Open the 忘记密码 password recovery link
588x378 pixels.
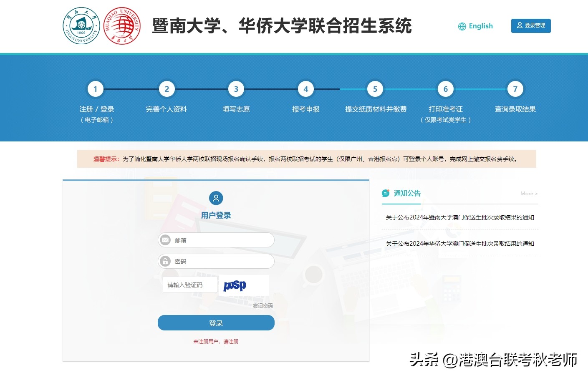[263, 305]
